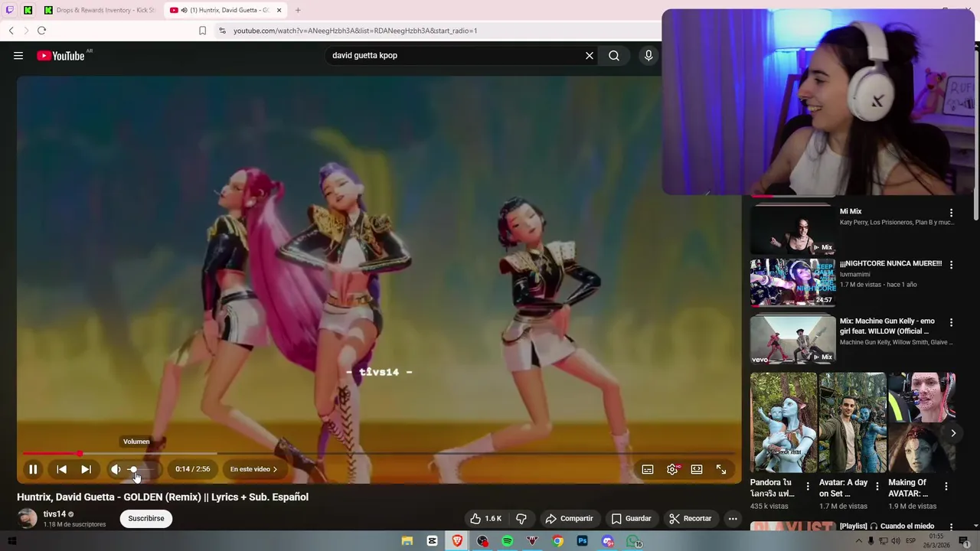Open the tivs14 channel name link
This screenshot has width=980, height=551.
click(x=54, y=514)
